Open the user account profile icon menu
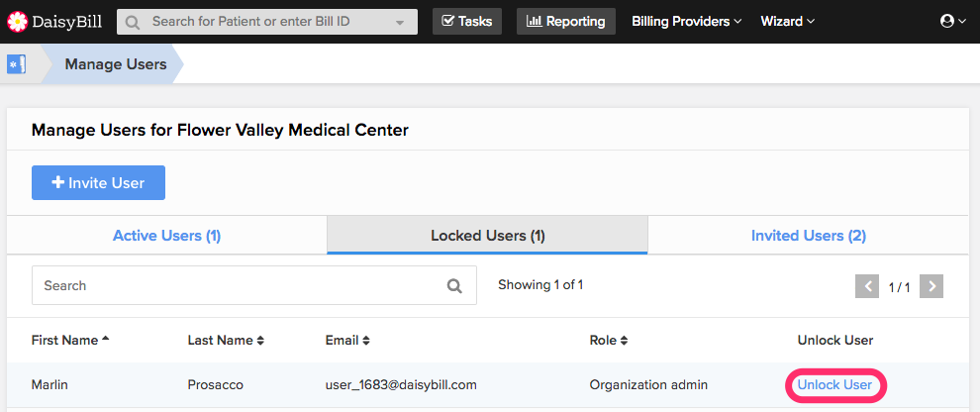The image size is (980, 412). click(x=952, y=21)
